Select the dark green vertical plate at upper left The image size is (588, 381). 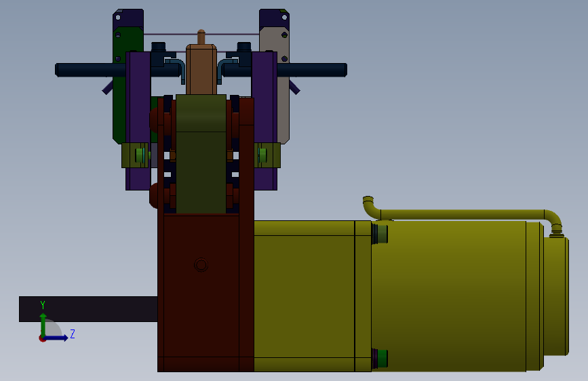pos(119,85)
